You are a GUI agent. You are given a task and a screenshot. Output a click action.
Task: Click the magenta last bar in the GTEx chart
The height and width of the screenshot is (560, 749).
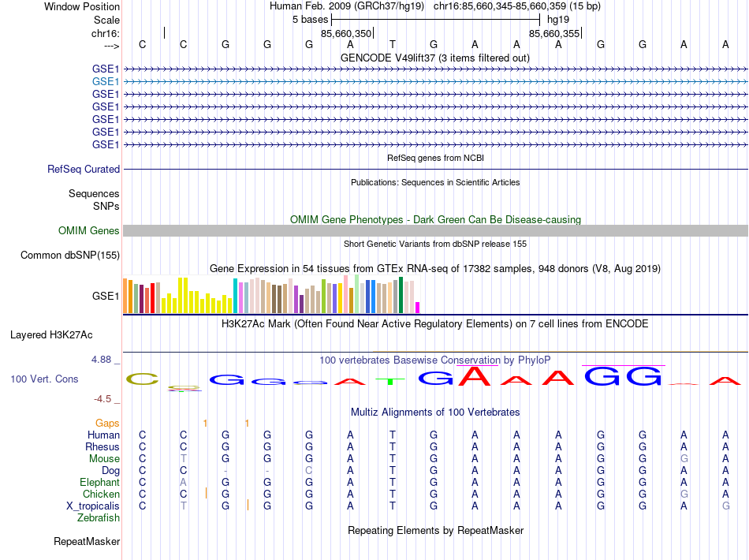418,308
